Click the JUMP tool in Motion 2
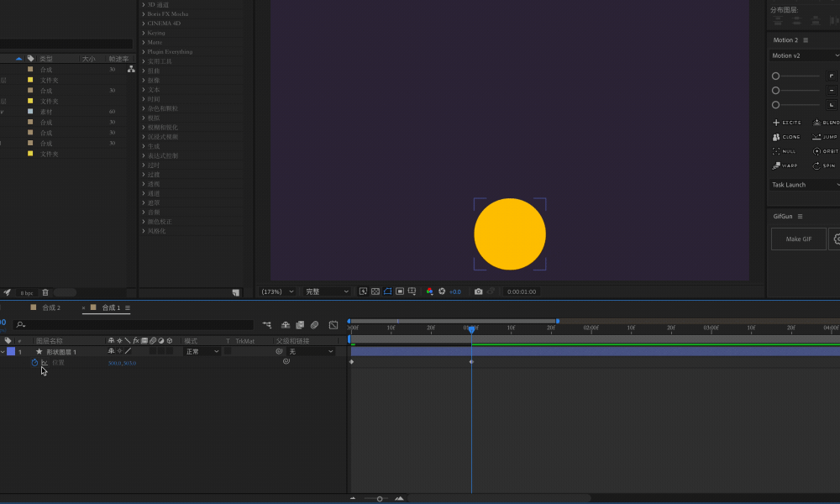The image size is (840, 504). coord(825,137)
